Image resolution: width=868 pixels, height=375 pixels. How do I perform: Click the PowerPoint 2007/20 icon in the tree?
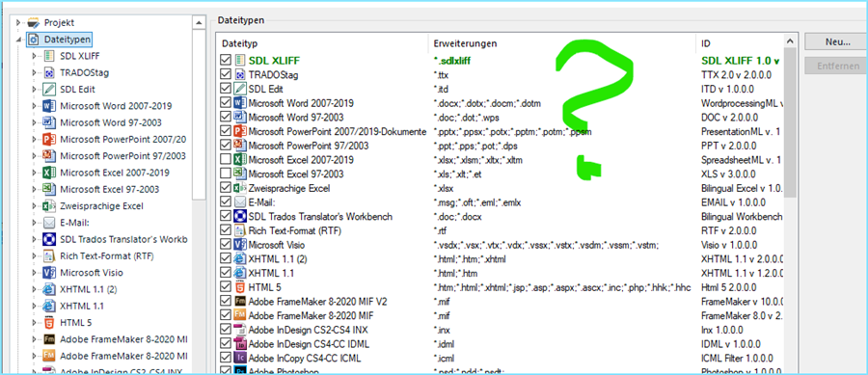pyautogui.click(x=49, y=139)
